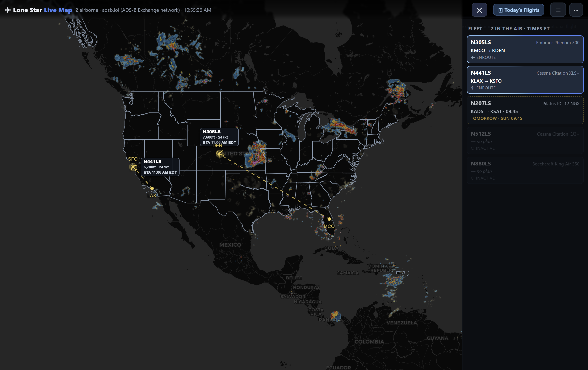
Task: Click the N441LS aircraft icon near SFO
Action: click(x=133, y=167)
